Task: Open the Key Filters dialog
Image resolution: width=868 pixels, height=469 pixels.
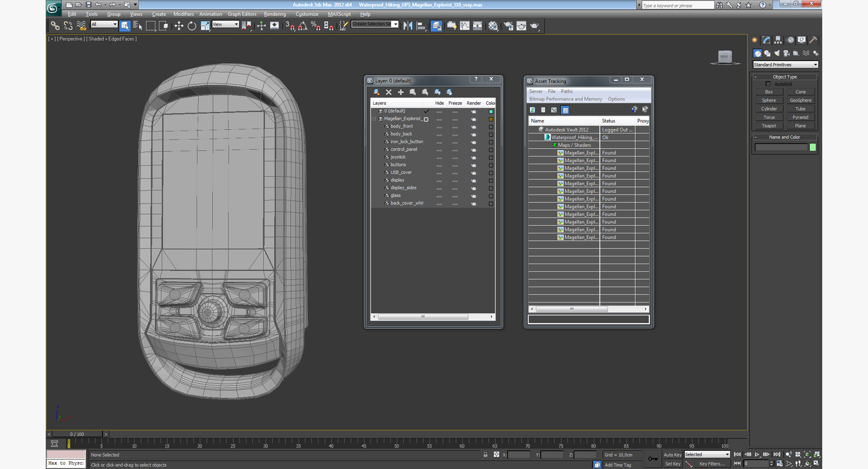Action: 711,464
